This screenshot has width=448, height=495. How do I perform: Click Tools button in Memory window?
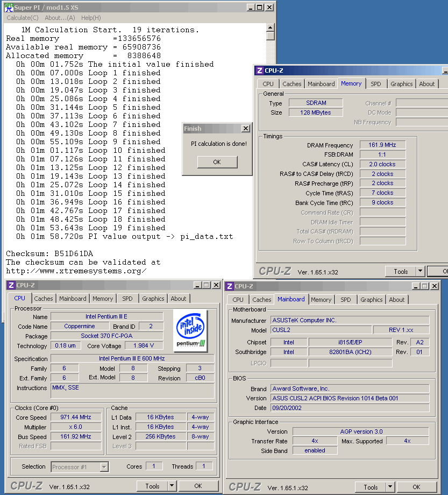point(401,272)
